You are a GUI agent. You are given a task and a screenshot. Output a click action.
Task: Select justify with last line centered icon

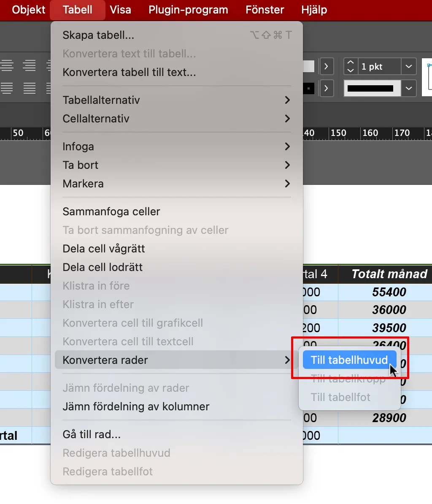tap(7, 88)
